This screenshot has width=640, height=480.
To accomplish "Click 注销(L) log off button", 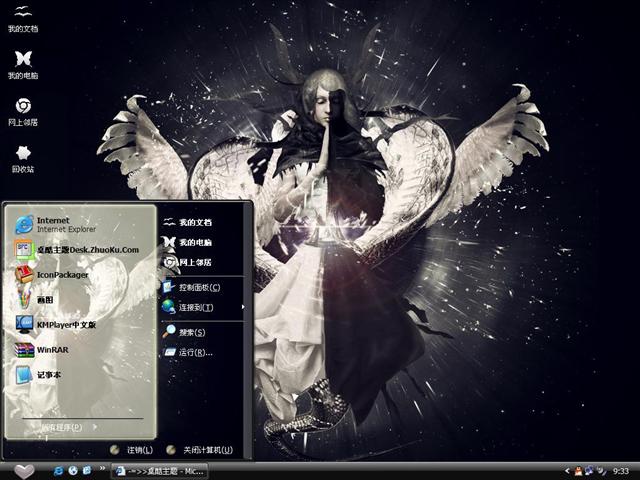I will point(131,450).
